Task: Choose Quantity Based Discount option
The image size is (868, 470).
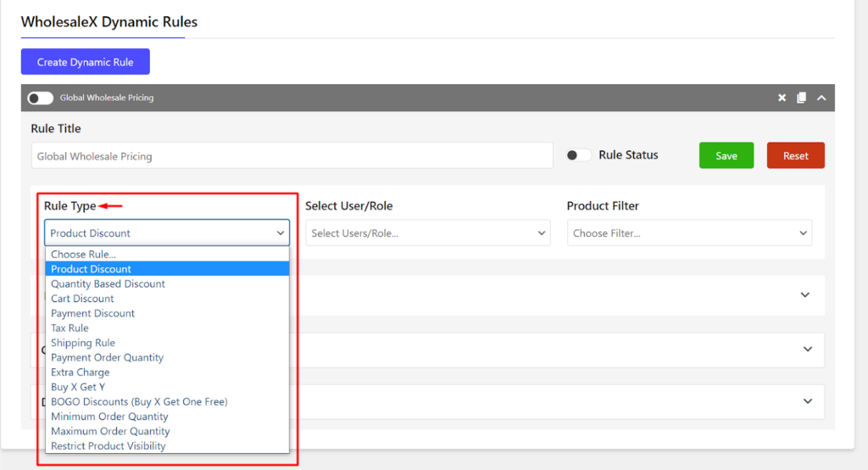Action: point(108,283)
